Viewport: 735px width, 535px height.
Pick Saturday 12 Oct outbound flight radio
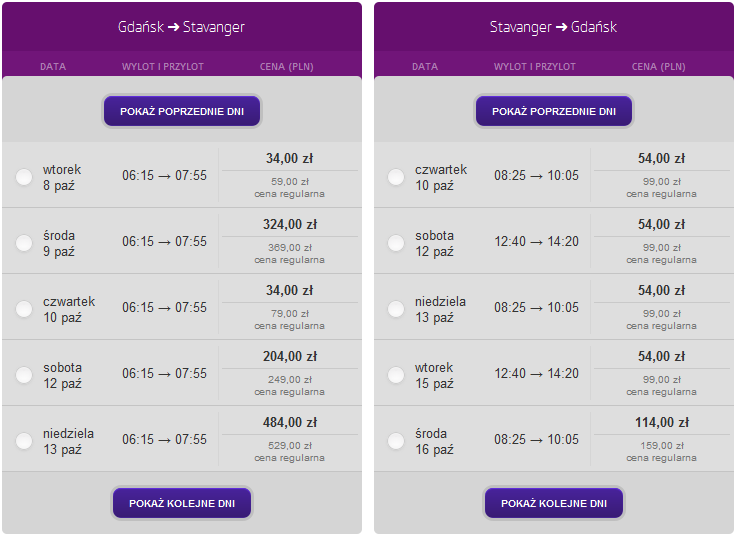24,375
